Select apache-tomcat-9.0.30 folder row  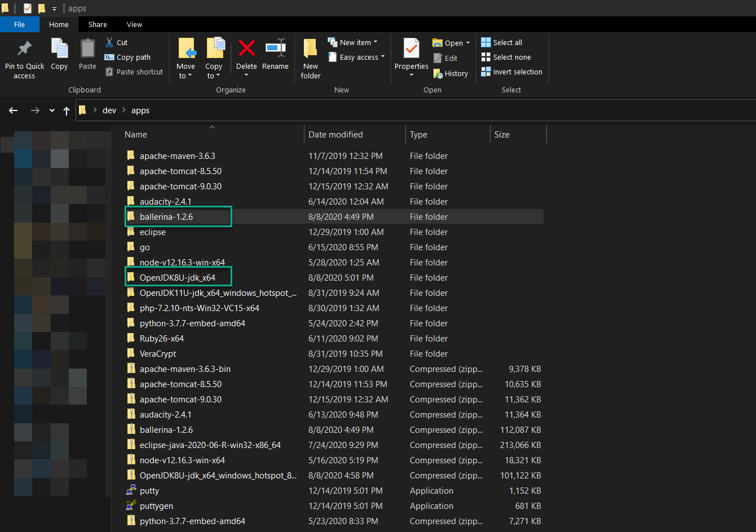click(x=333, y=186)
